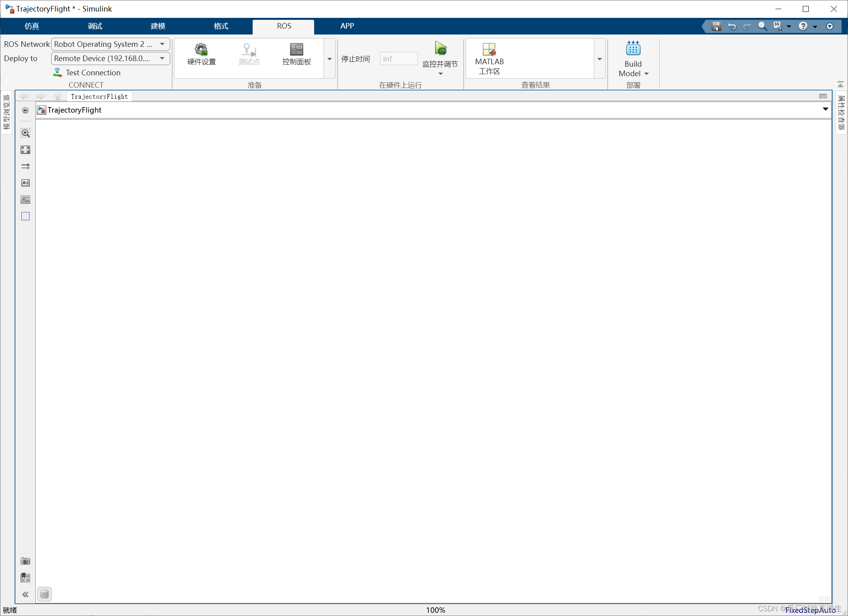
Task: Add an area with the square icon
Action: point(25,216)
